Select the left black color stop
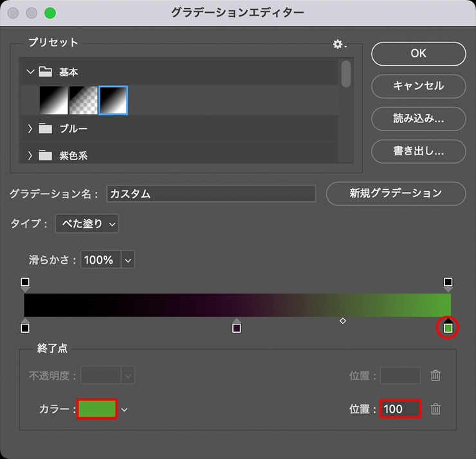The width and height of the screenshot is (476, 459). click(25, 326)
